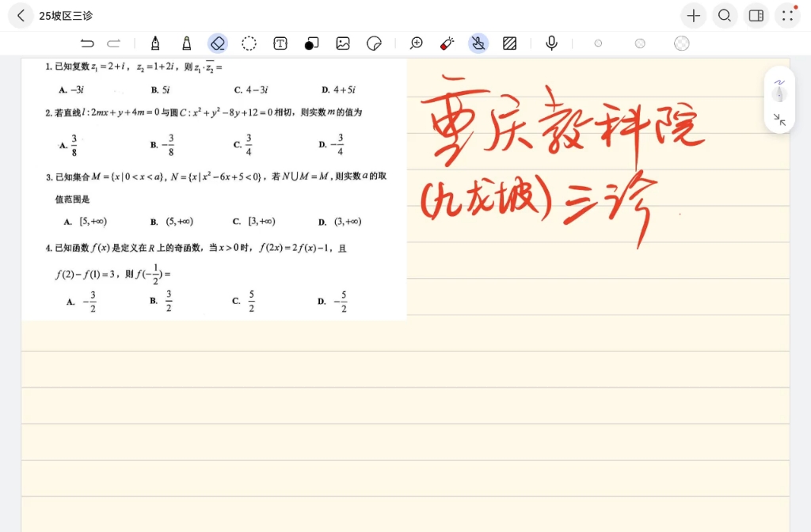Select answer D. (3,+∞) in question 3
Viewport: 811px width, 532px height.
[340, 222]
